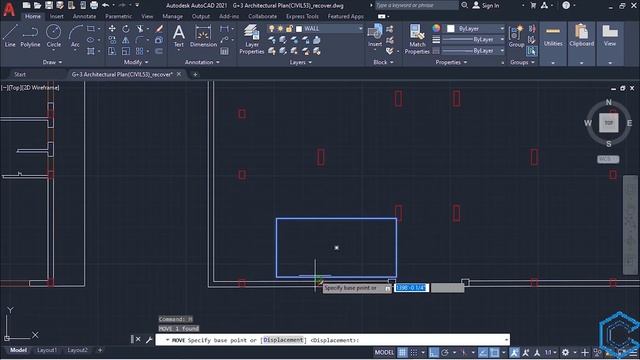
Task: Expand the Annotation panel
Action: click(202, 62)
